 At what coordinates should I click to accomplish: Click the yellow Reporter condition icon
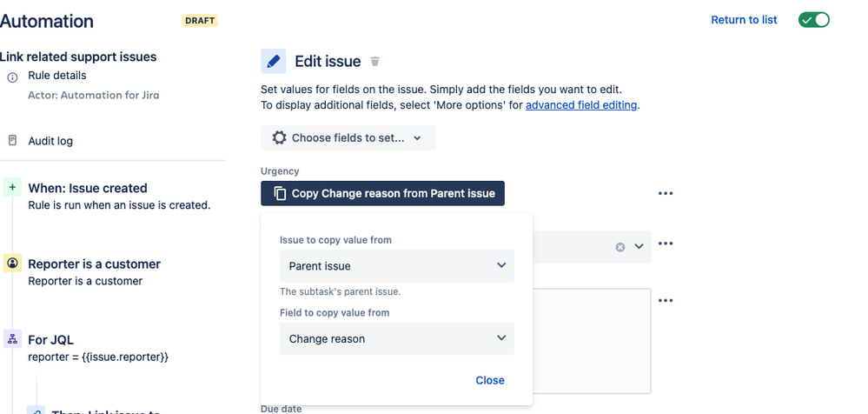point(12,264)
